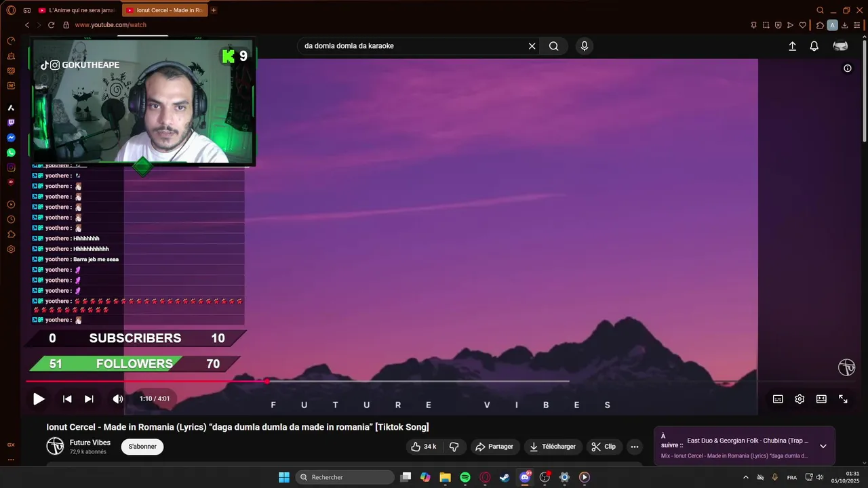Screen dimensions: 868x488
Task: Select the Ionut Cercel - Made in Romania tab
Action: [x=164, y=10]
